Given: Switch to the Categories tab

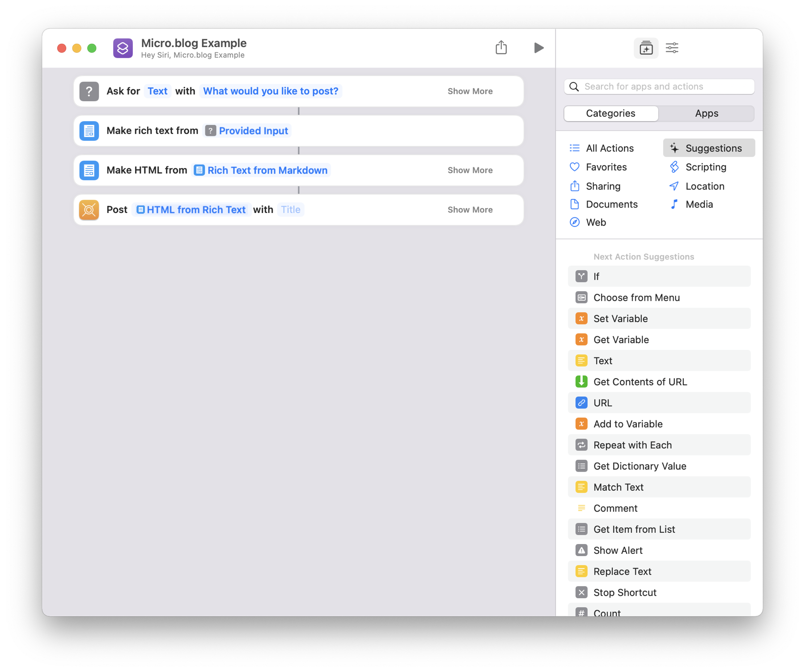Looking at the screenshot, I should click(611, 114).
